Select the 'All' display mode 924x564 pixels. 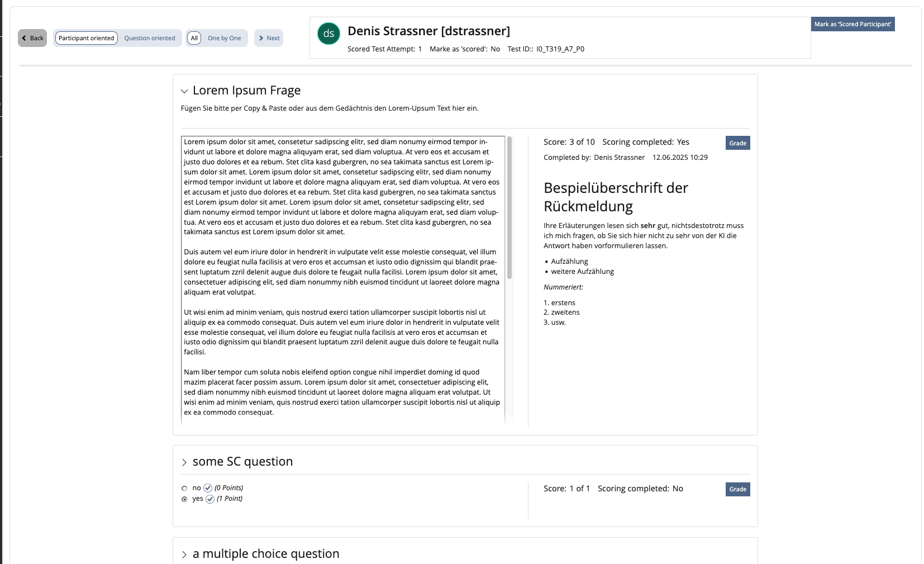click(x=194, y=38)
